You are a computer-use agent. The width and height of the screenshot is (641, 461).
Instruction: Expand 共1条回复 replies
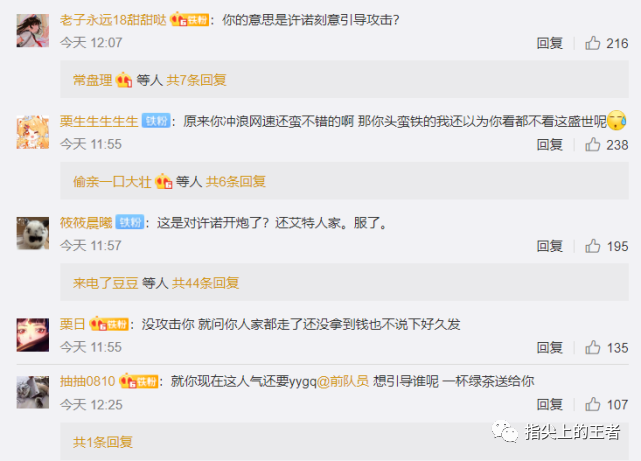(x=103, y=442)
